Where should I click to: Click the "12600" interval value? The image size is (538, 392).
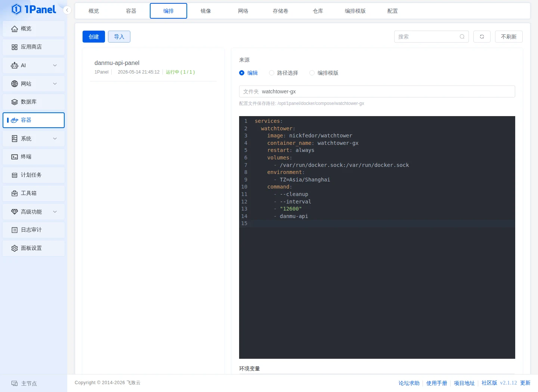point(291,209)
